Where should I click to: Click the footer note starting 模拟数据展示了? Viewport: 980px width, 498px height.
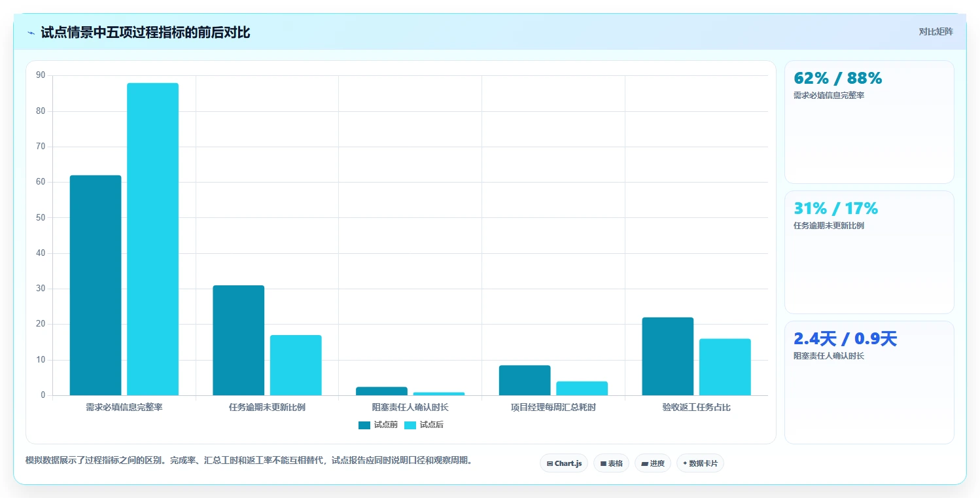(249, 461)
